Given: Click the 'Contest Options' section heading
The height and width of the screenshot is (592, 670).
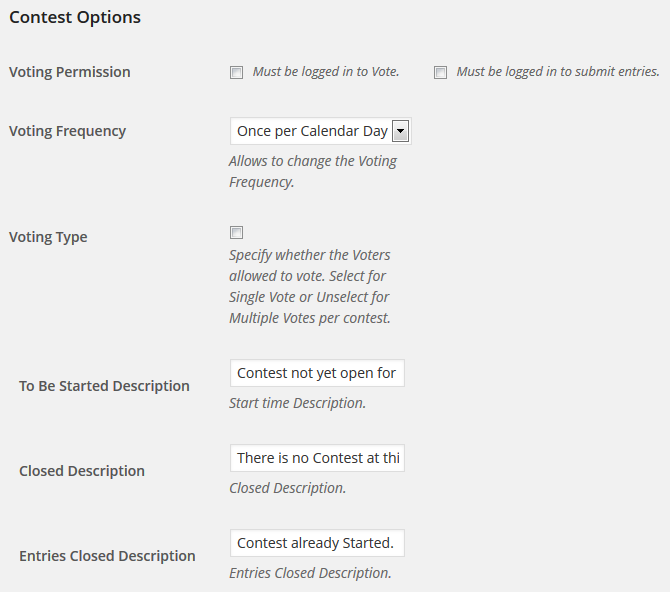Looking at the screenshot, I should pyautogui.click(x=75, y=18).
